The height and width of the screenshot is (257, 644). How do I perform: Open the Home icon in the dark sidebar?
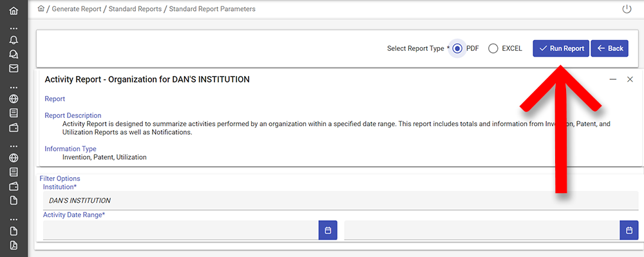tap(14, 11)
